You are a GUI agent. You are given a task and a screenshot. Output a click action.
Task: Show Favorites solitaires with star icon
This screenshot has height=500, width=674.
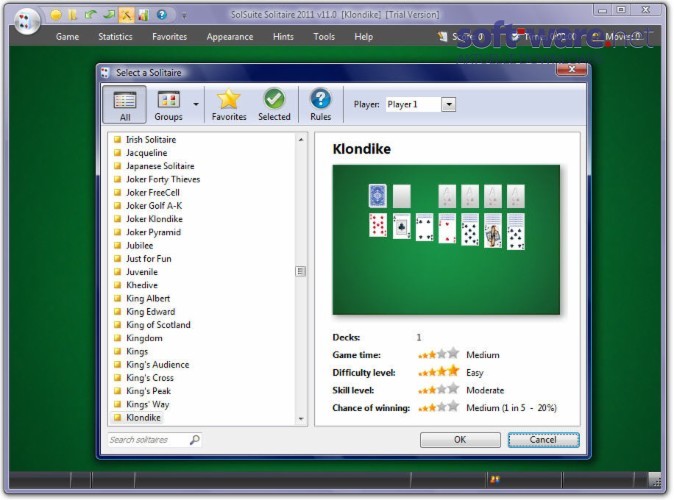(x=229, y=105)
